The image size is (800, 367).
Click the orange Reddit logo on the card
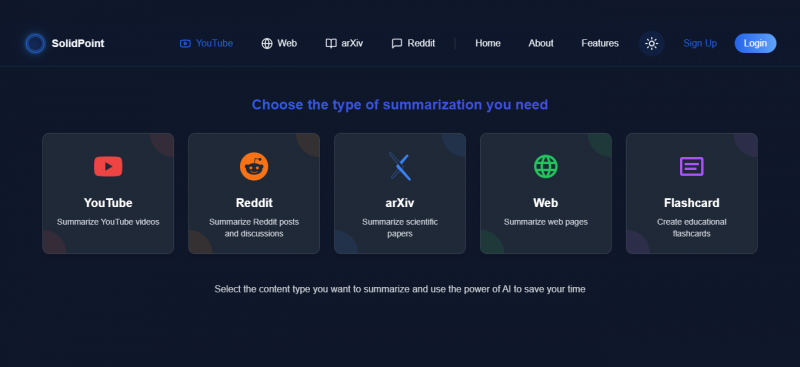coord(254,166)
